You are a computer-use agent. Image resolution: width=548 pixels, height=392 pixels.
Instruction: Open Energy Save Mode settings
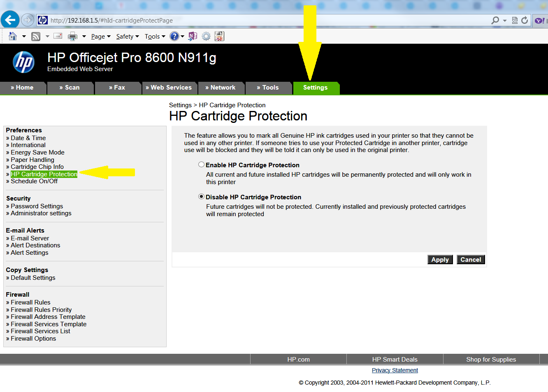pos(37,152)
